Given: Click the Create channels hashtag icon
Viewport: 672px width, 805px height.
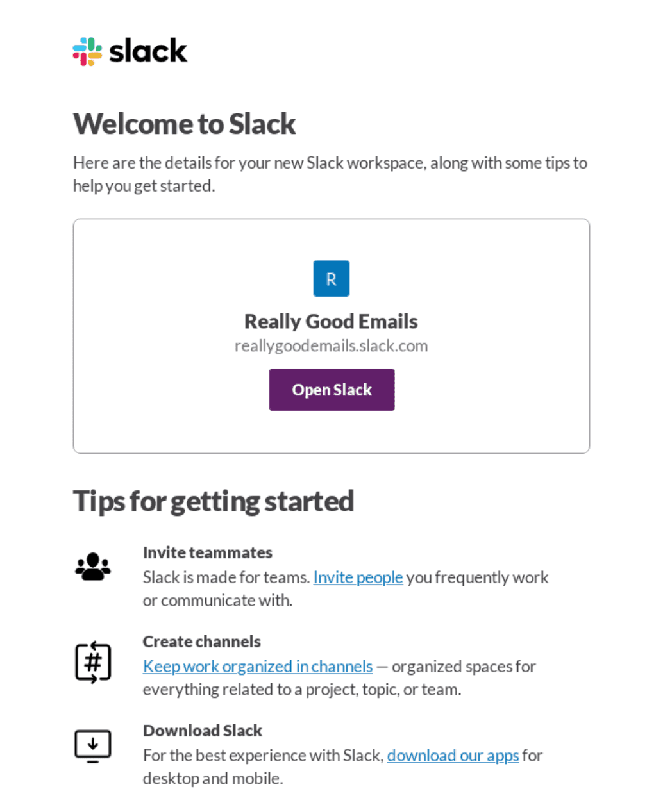Looking at the screenshot, I should (x=93, y=661).
